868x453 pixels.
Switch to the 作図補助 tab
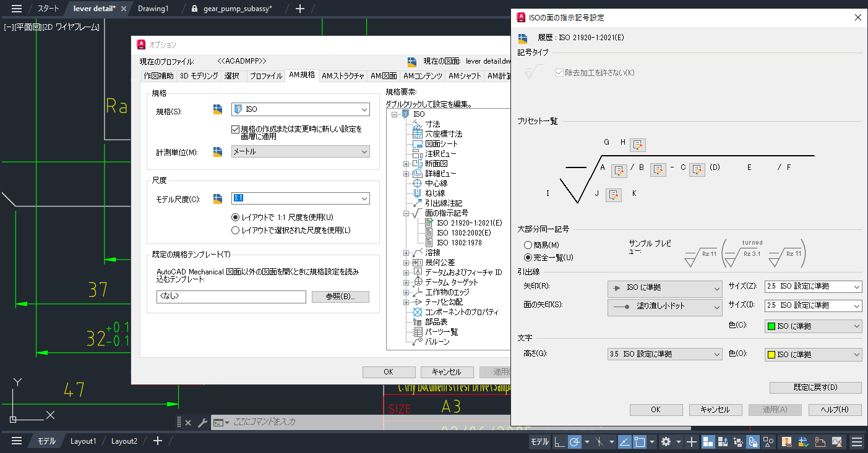pos(158,76)
